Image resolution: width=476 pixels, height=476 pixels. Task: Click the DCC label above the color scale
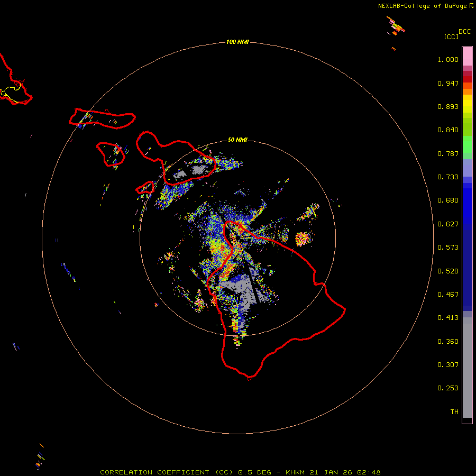[x=465, y=32]
